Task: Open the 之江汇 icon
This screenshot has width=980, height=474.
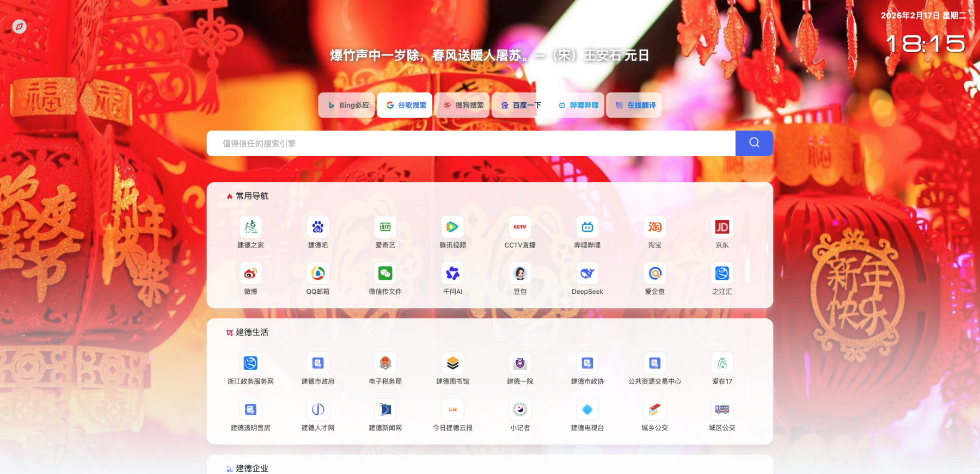Action: click(722, 273)
